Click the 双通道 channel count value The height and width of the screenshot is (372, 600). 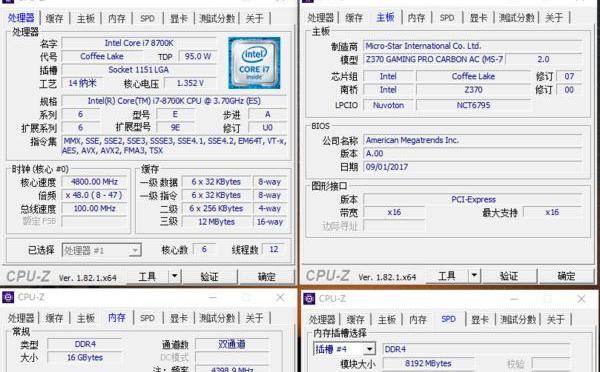232,344
